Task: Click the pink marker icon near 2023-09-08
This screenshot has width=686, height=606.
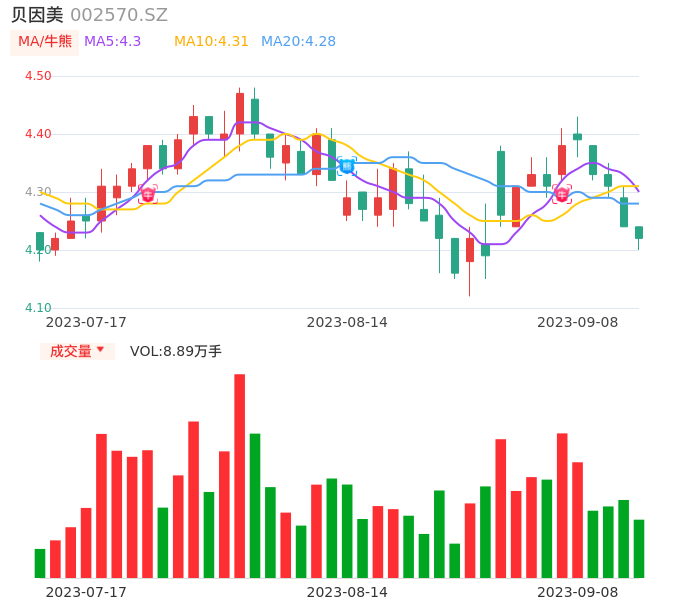Action: (x=562, y=193)
